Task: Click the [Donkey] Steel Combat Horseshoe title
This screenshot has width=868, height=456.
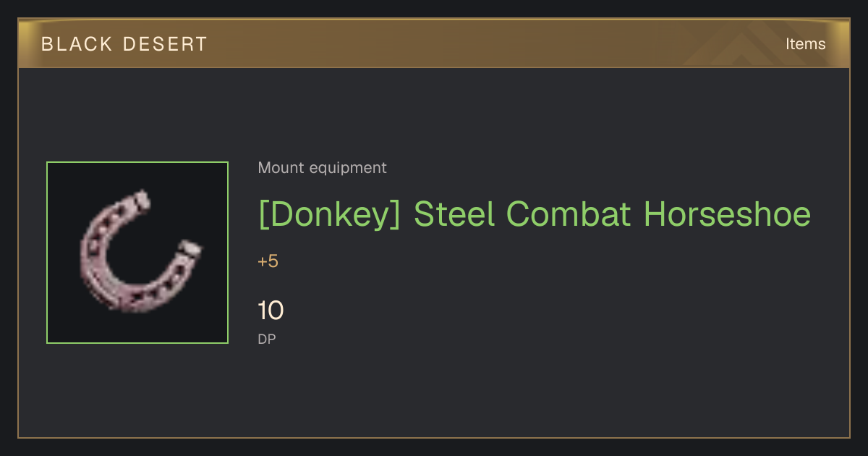Action: pos(535,214)
